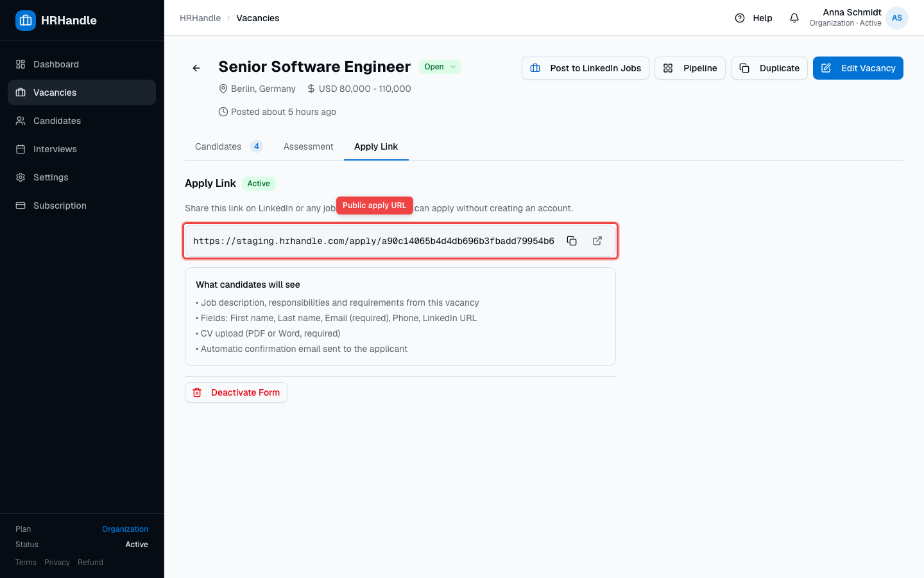Duplicate this vacancy
Screen dimensions: 924x578
click(769, 68)
